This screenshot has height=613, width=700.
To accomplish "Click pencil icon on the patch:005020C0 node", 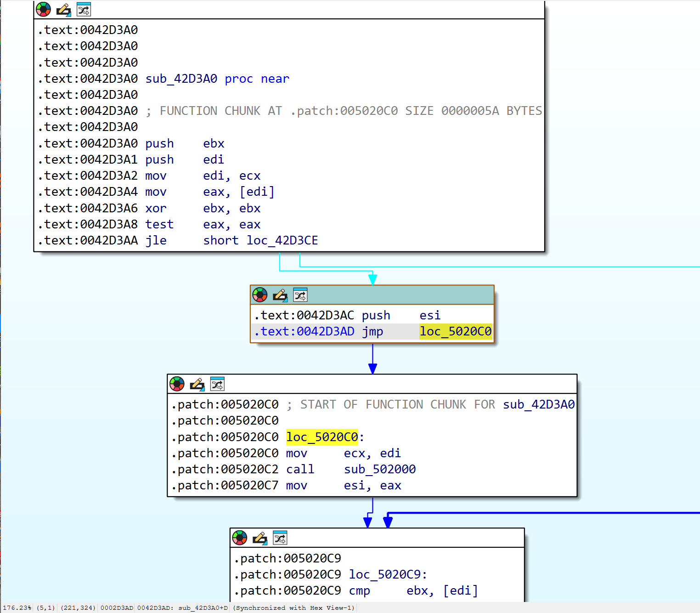I will 197,384.
